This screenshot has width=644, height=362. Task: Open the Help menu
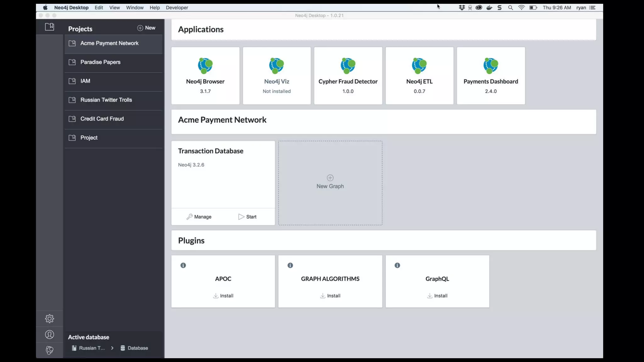(x=154, y=8)
